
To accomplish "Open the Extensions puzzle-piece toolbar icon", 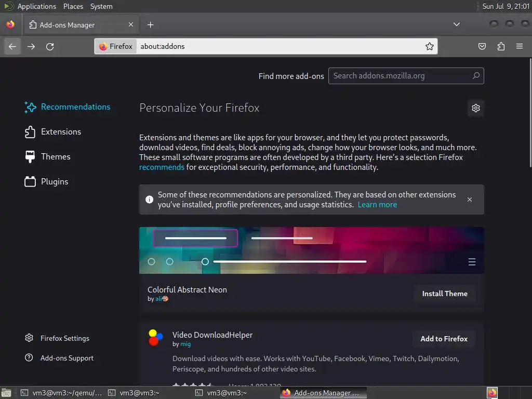I will tap(501, 46).
